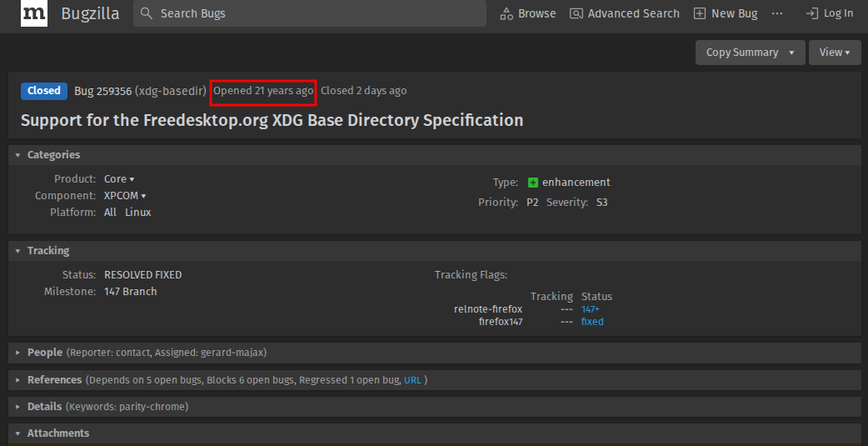Image resolution: width=868 pixels, height=446 pixels.
Task: Click the Bugzilla Mozilla logo icon
Action: click(34, 13)
